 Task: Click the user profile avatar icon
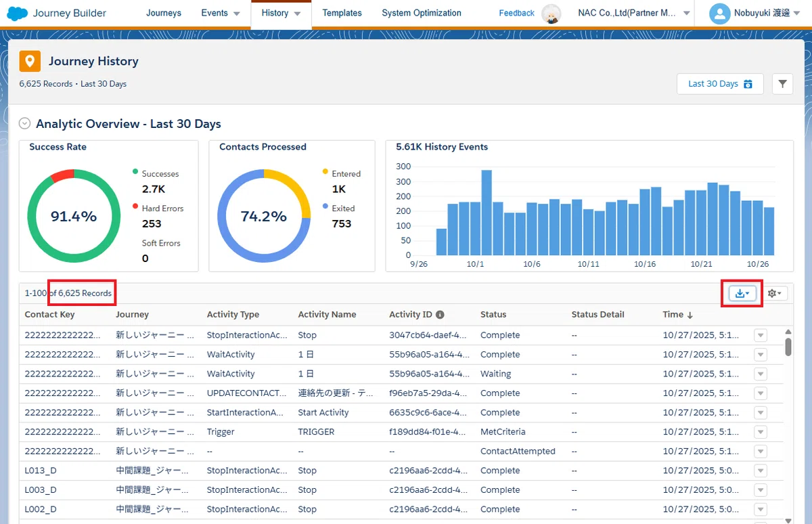tap(719, 14)
